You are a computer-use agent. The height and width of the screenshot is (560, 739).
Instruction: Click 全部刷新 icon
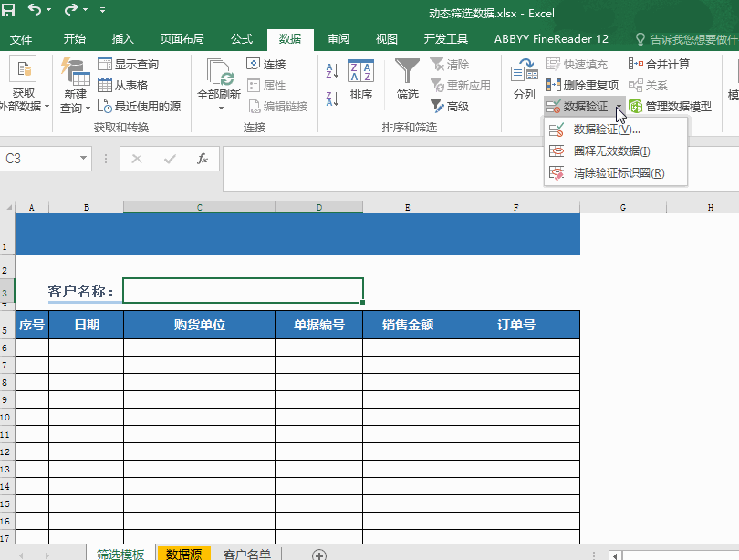click(219, 74)
